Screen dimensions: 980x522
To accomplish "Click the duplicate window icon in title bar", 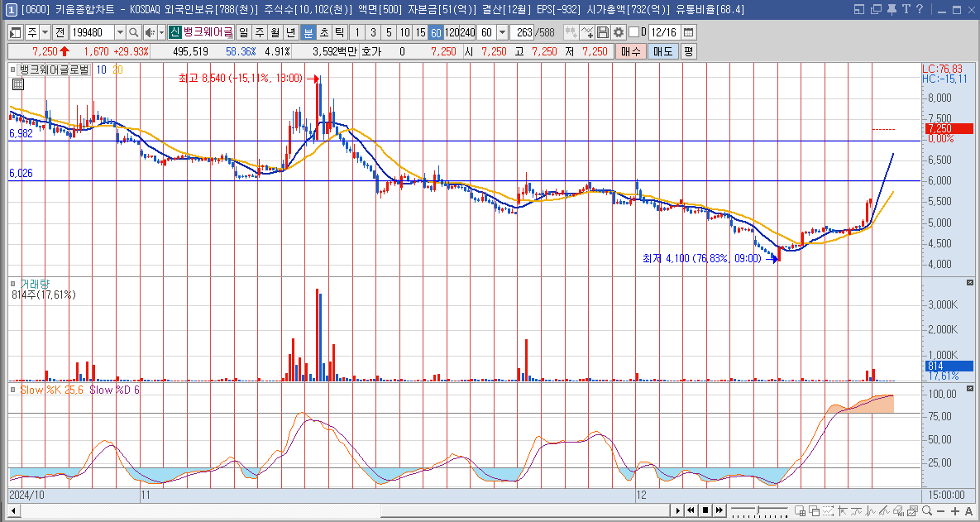I will coord(876,9).
